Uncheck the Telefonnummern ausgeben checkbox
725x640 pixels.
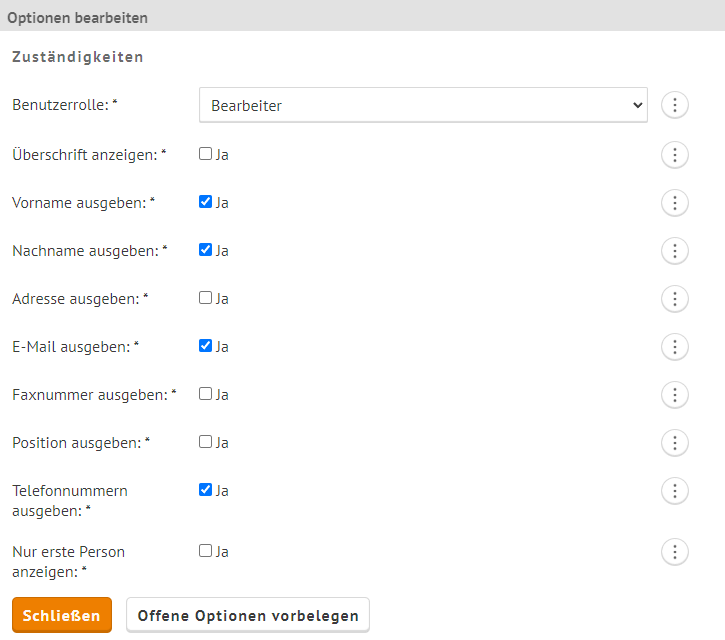click(205, 490)
